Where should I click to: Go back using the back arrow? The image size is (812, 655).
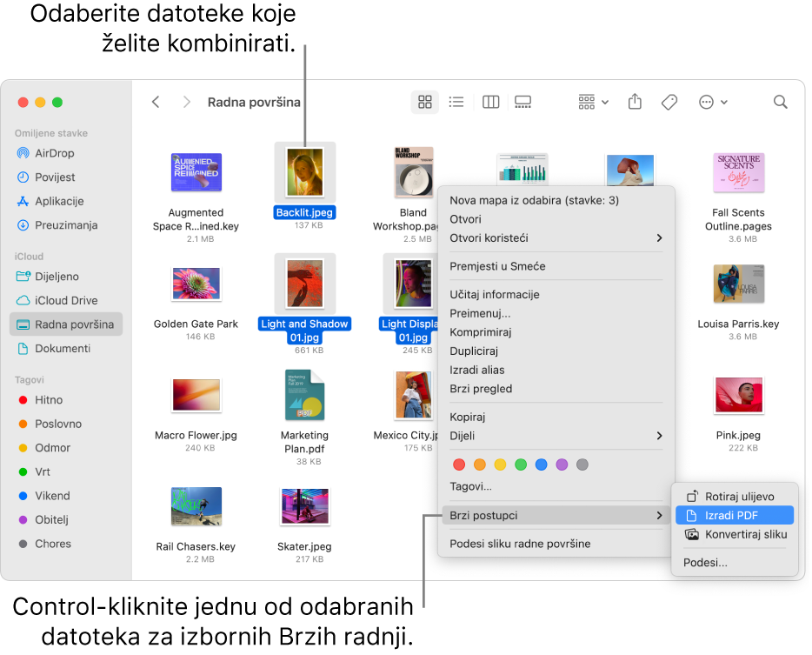(156, 102)
